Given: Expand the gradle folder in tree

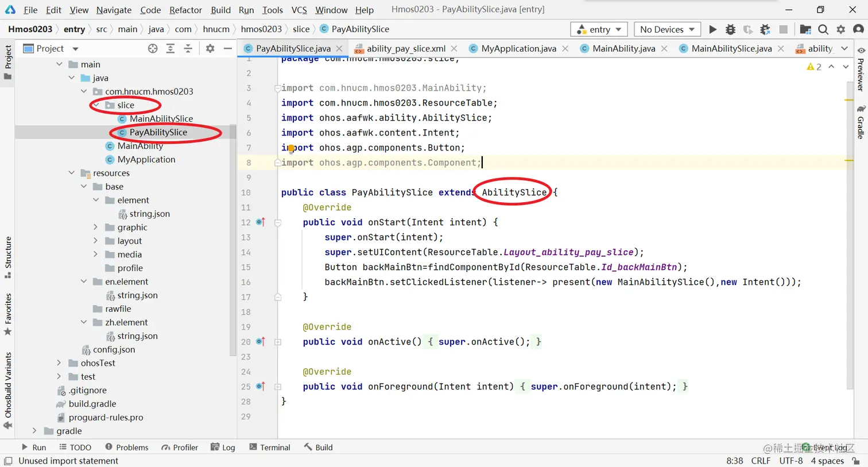Looking at the screenshot, I should 35,431.
